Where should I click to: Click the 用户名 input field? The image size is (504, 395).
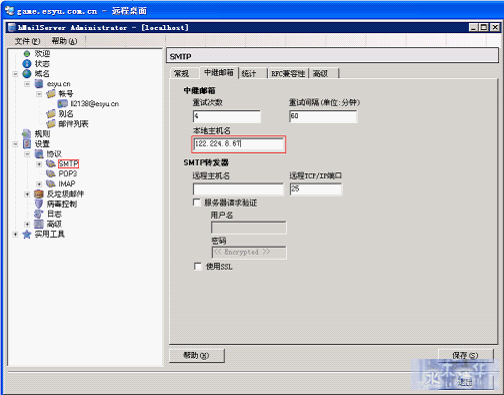click(249, 228)
